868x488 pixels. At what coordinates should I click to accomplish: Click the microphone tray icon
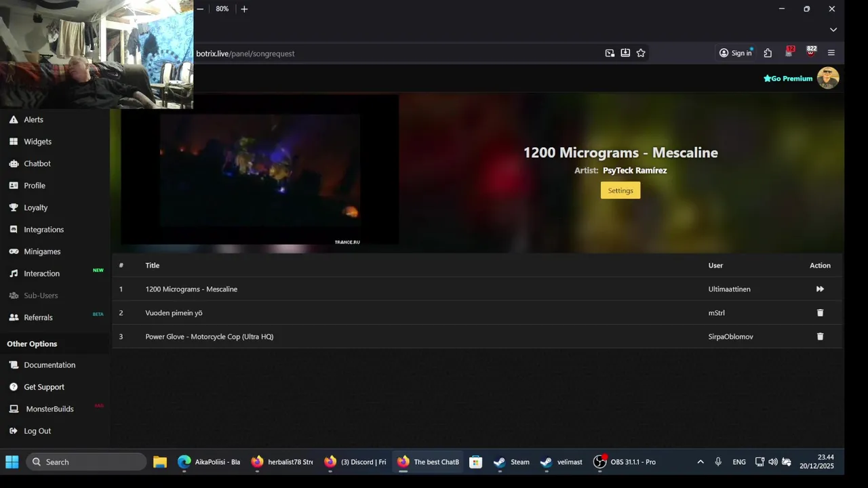point(718,462)
